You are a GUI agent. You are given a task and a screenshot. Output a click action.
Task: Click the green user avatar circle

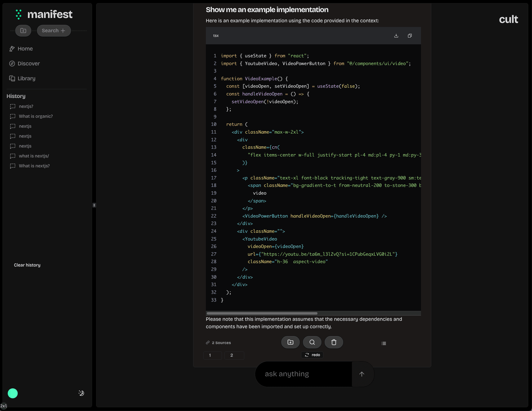(x=13, y=393)
